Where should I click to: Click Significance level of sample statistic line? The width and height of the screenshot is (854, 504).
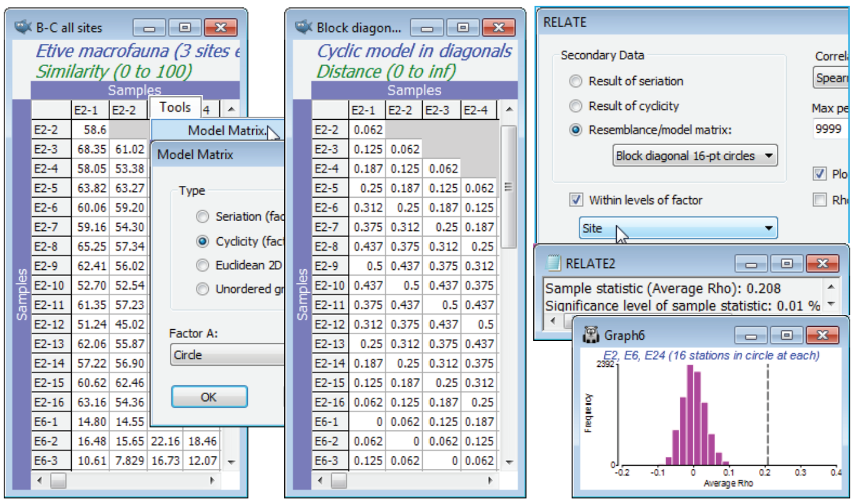[682, 304]
